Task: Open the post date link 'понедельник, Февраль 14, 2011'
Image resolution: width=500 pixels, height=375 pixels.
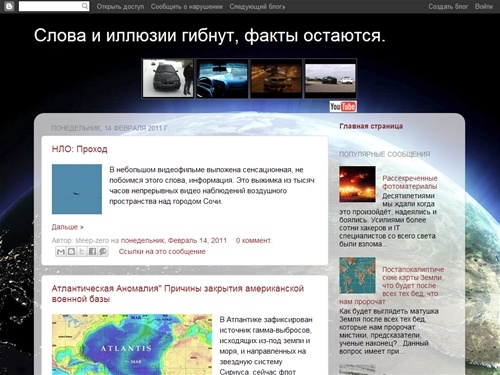Action: click(174, 240)
